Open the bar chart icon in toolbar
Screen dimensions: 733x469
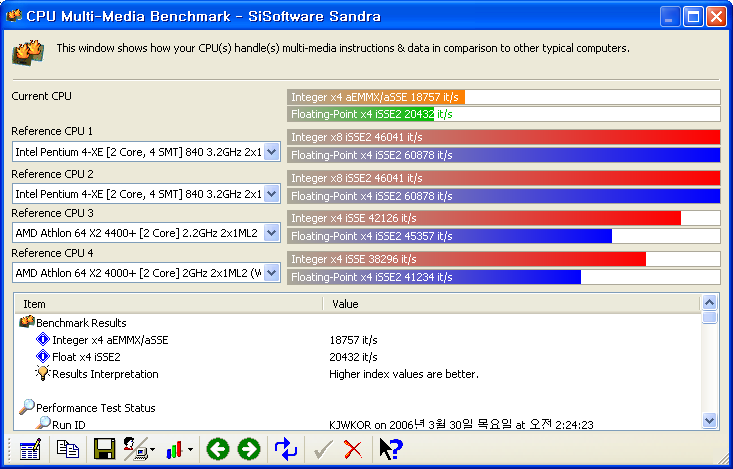pos(174,450)
